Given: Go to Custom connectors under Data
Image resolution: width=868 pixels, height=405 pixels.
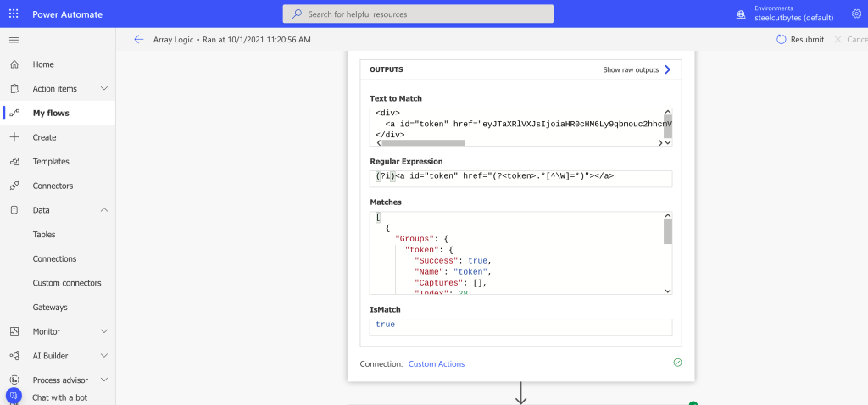Looking at the screenshot, I should point(67,283).
